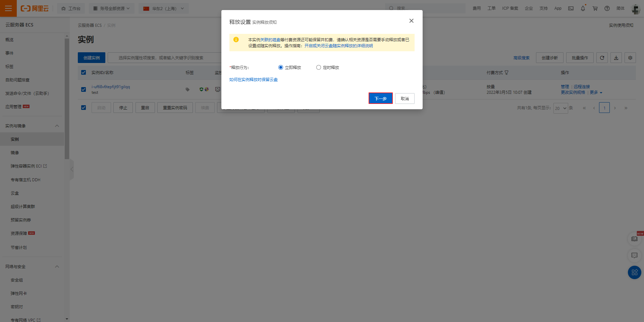Click the download export icon
This screenshot has width=644, height=322.
pos(616,58)
